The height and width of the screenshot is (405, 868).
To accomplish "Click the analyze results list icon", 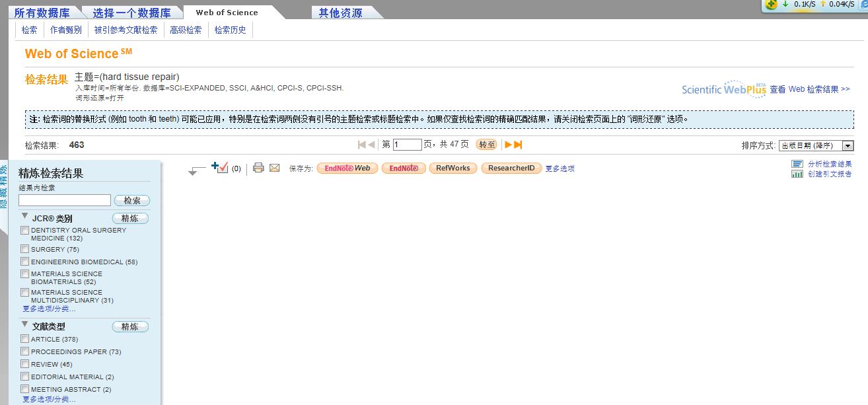I will click(x=797, y=164).
